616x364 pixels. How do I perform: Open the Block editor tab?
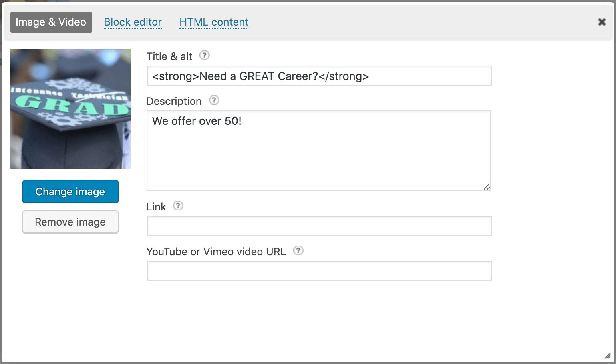point(133,22)
